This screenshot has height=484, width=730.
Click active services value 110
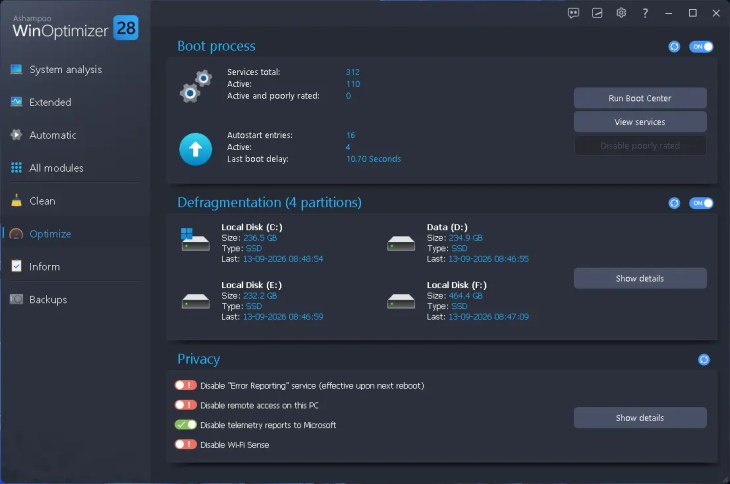(353, 84)
